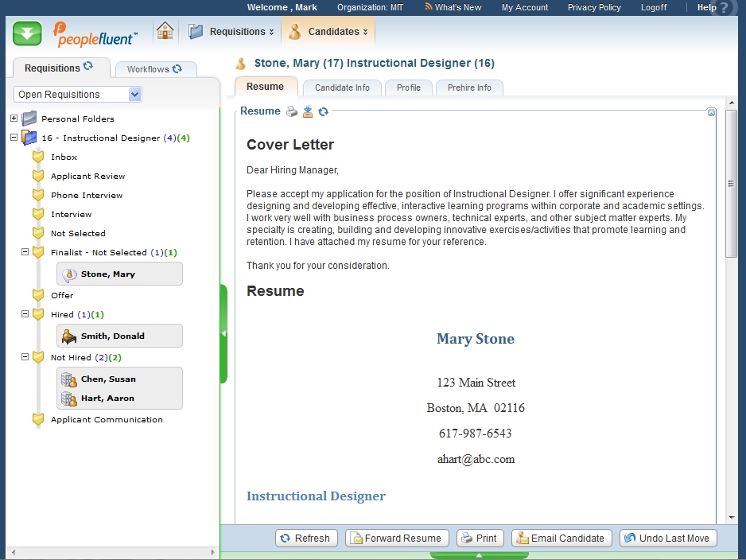The image size is (746, 560).
Task: Open the Home house icon
Action: click(x=165, y=32)
